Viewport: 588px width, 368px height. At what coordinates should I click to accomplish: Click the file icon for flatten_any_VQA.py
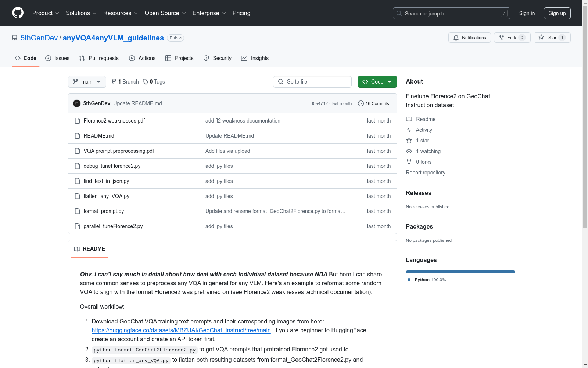77,196
